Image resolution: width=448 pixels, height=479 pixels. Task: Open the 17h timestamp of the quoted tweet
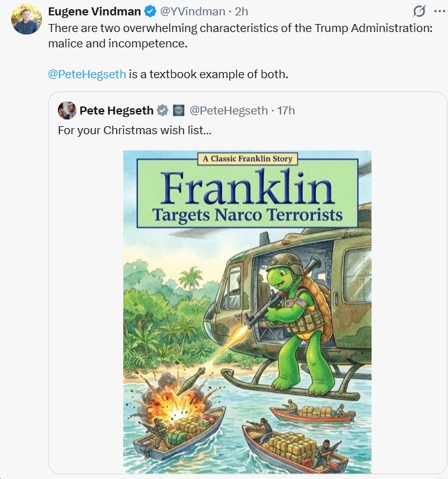(287, 111)
